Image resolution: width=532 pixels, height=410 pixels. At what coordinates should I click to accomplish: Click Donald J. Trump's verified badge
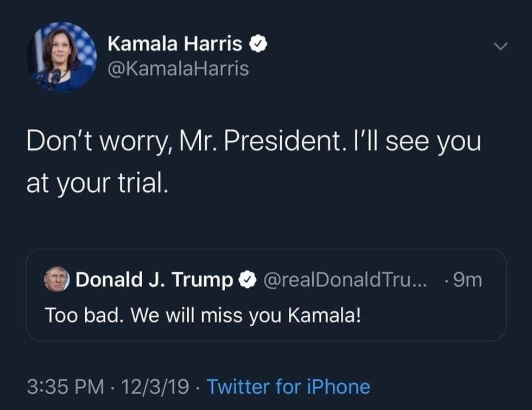tap(246, 280)
